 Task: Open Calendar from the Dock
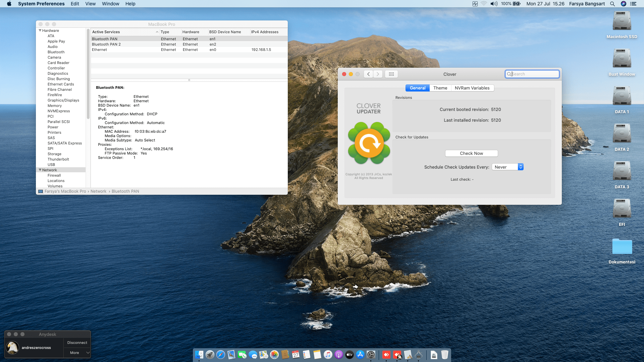point(296,355)
